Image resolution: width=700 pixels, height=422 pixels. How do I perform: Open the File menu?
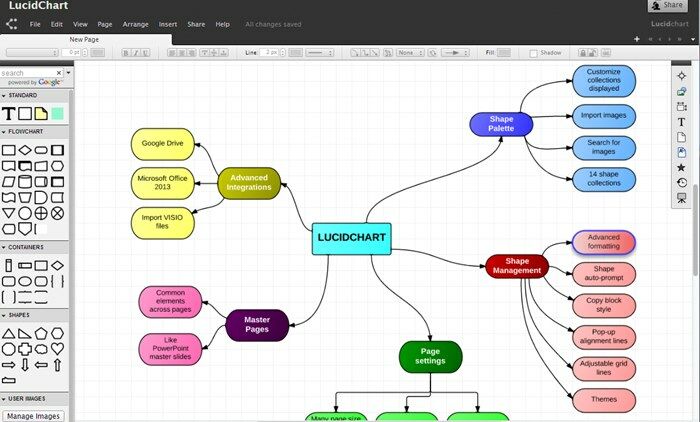pyautogui.click(x=35, y=25)
